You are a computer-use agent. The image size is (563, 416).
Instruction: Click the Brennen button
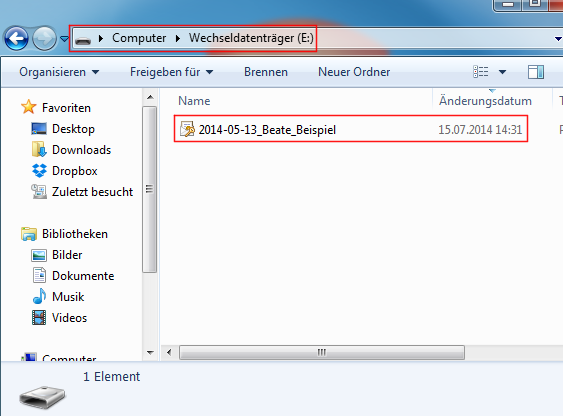[x=266, y=72]
